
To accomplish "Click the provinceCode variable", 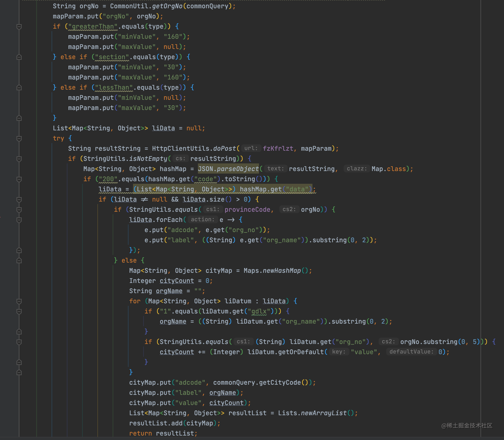I will pyautogui.click(x=247, y=210).
